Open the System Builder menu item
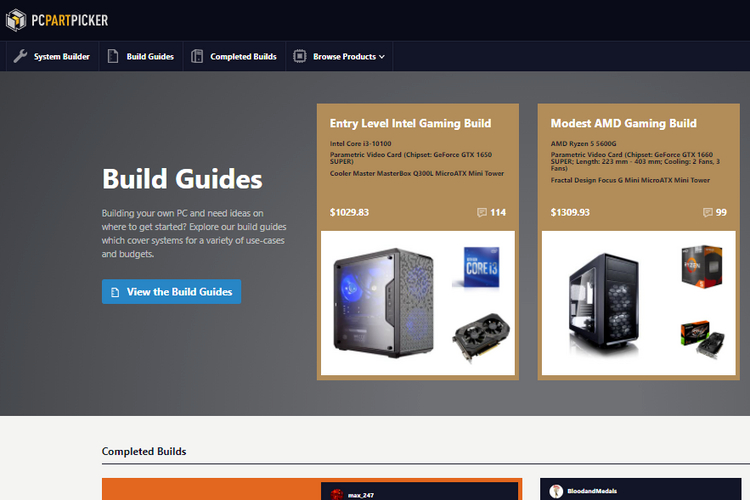This screenshot has width=750, height=500. (52, 56)
